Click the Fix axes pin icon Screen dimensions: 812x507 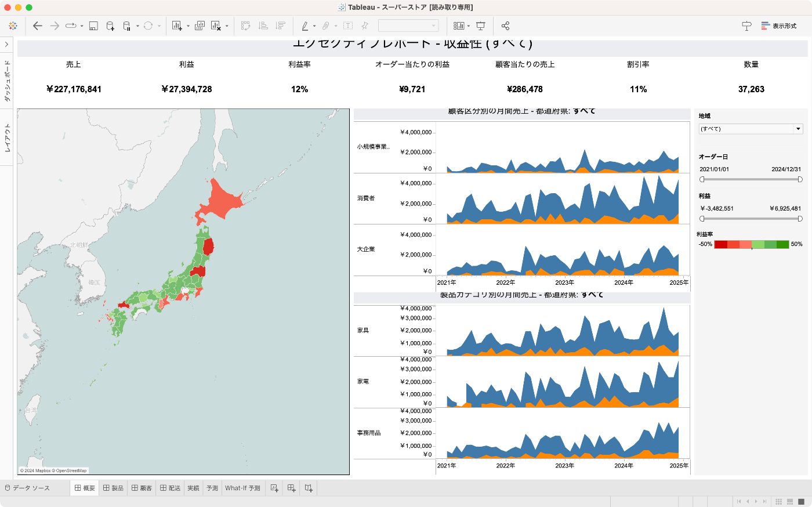coord(365,26)
